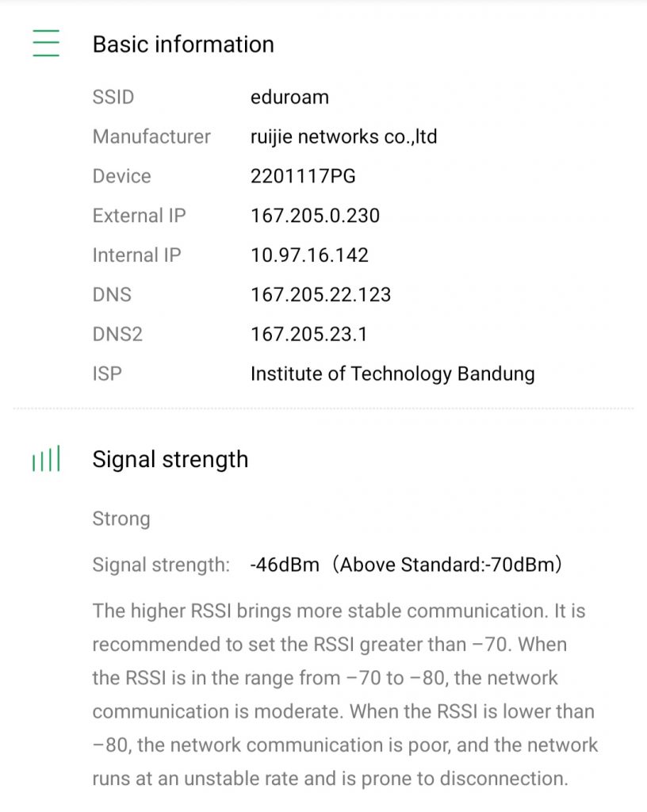Click external IP address 167.205.0.230

tap(315, 216)
